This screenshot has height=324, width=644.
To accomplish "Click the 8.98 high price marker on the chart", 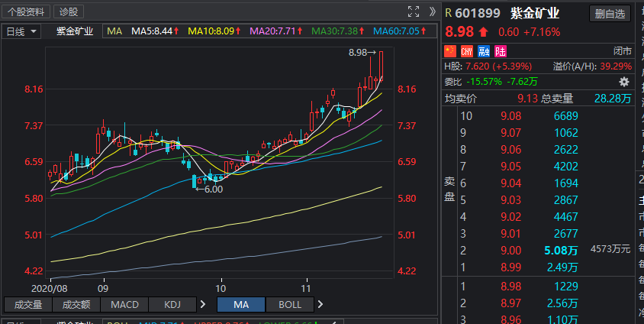I will click(362, 53).
